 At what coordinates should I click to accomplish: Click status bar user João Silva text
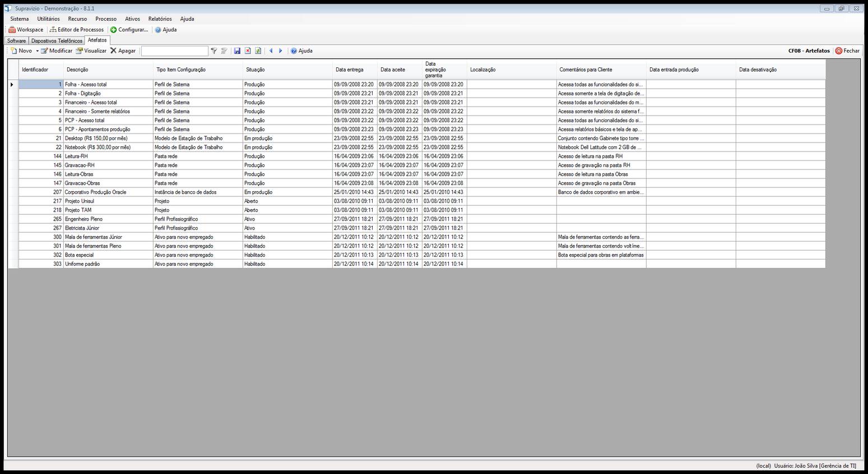[x=815, y=466]
